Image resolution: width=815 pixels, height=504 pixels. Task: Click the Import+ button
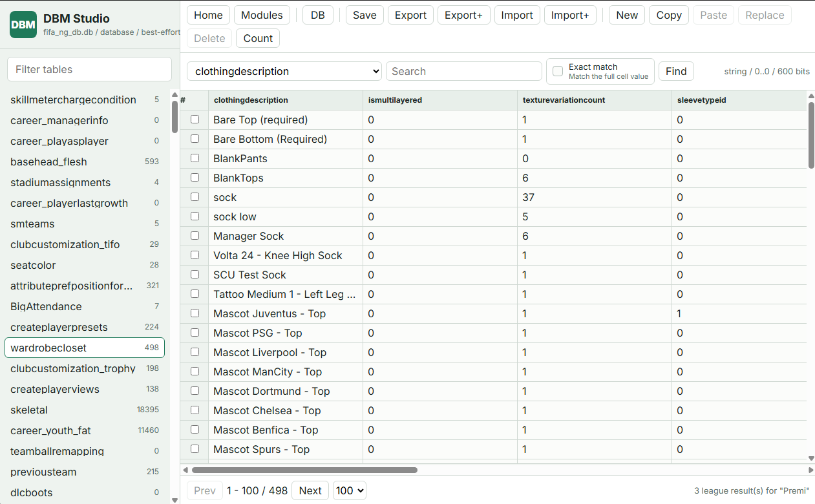570,15
